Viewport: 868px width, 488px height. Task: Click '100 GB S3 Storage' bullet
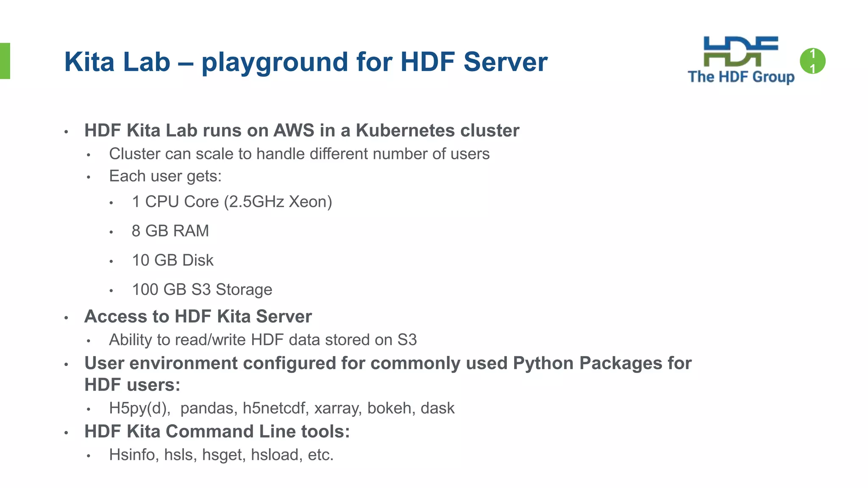(x=202, y=289)
